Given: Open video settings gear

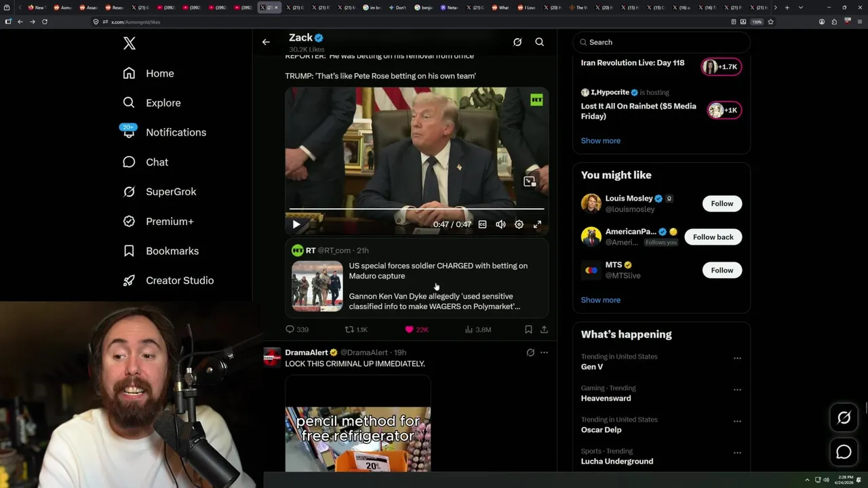Looking at the screenshot, I should coord(519,224).
